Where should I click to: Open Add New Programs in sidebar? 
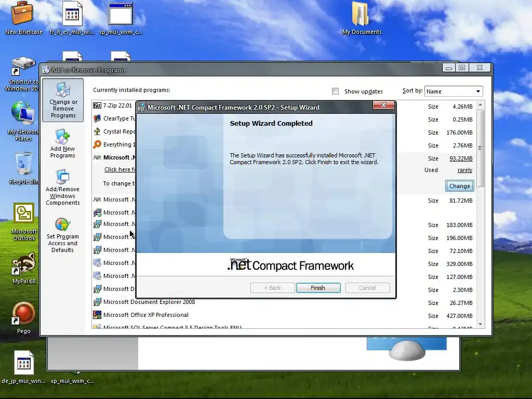[63, 143]
